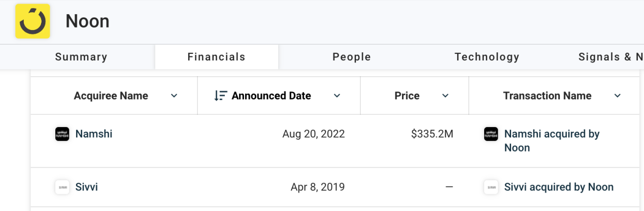644x211 pixels.
Task: Click the yellow Noon company logo
Action: [x=32, y=21]
